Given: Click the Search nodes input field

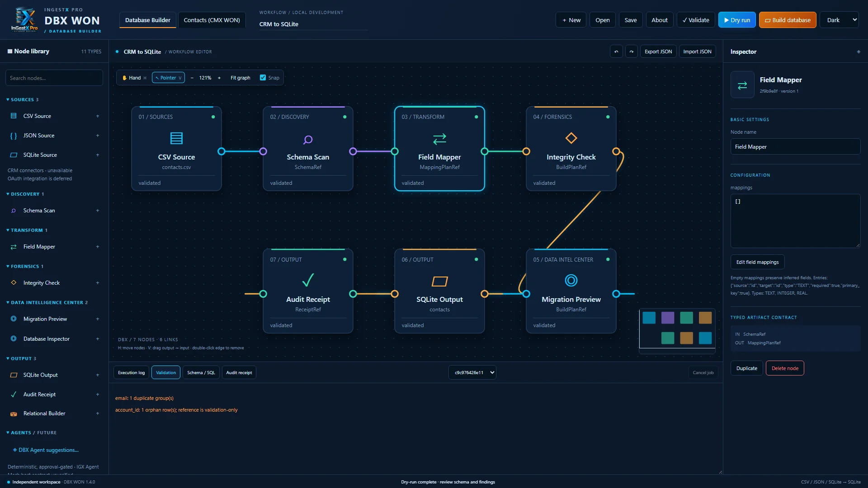Looking at the screenshot, I should point(54,78).
